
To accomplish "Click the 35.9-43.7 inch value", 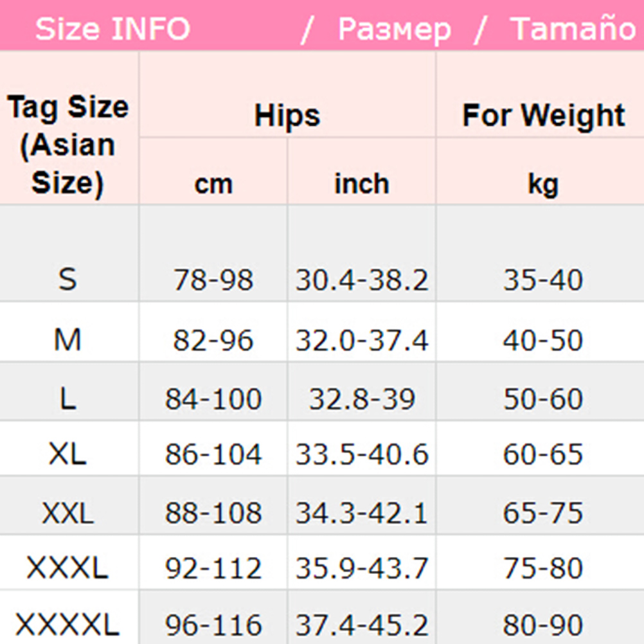I will [361, 568].
